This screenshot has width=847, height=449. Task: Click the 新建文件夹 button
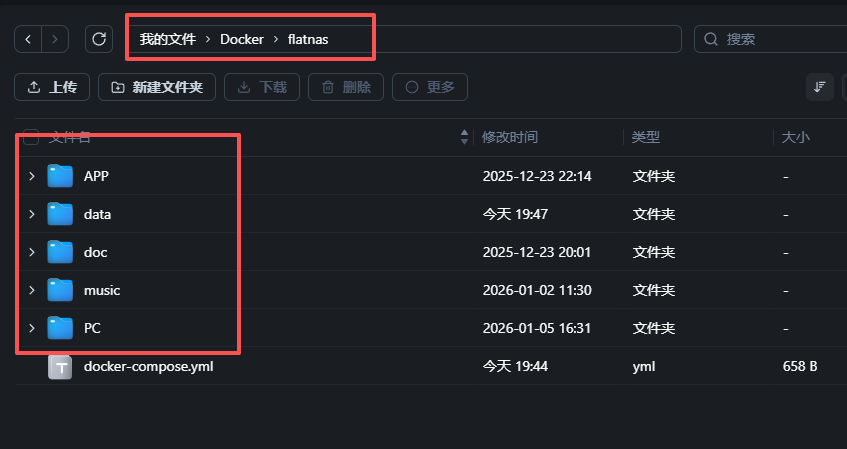click(157, 87)
